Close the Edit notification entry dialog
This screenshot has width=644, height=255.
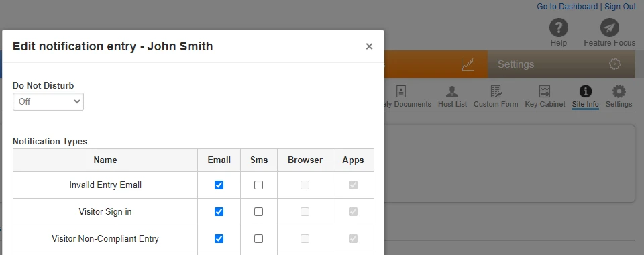tap(369, 46)
